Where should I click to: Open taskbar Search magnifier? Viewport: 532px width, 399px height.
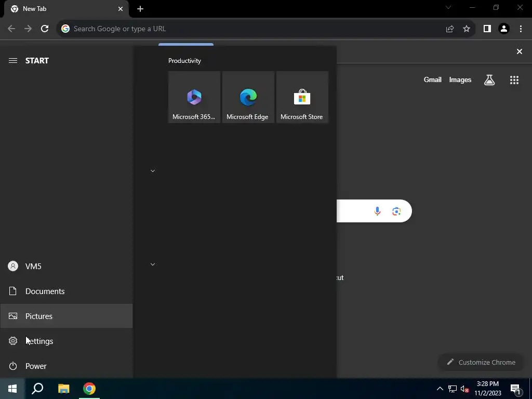point(37,389)
